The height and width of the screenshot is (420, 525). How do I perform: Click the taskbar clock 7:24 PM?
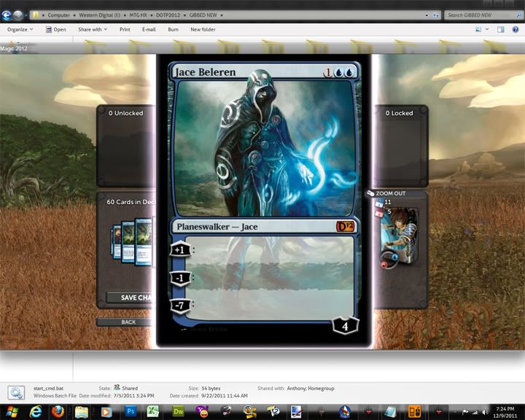click(505, 408)
